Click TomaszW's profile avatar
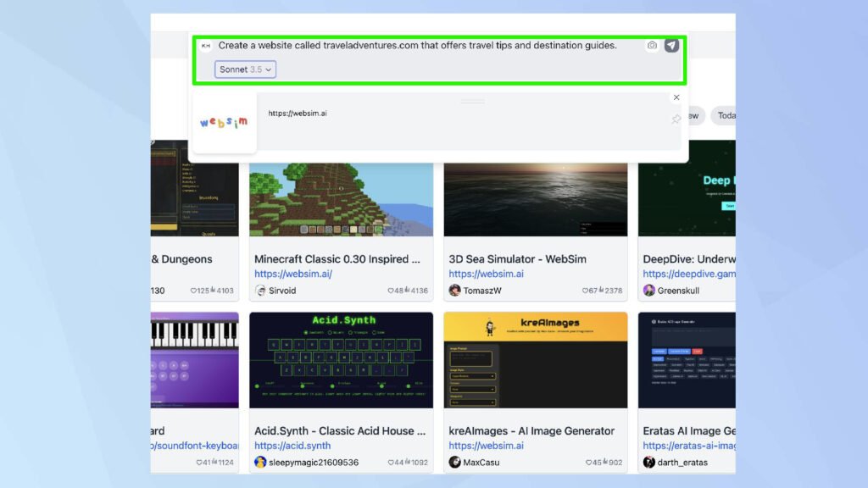 pyautogui.click(x=455, y=291)
